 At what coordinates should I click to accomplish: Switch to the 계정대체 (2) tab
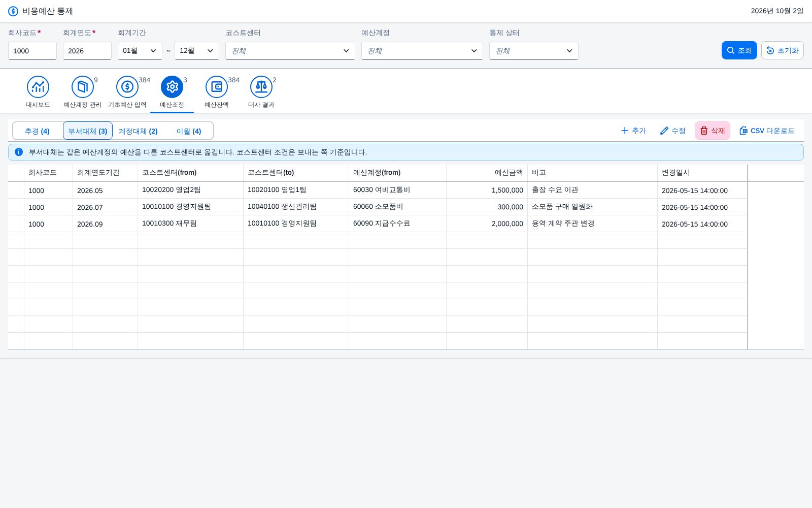(138, 131)
